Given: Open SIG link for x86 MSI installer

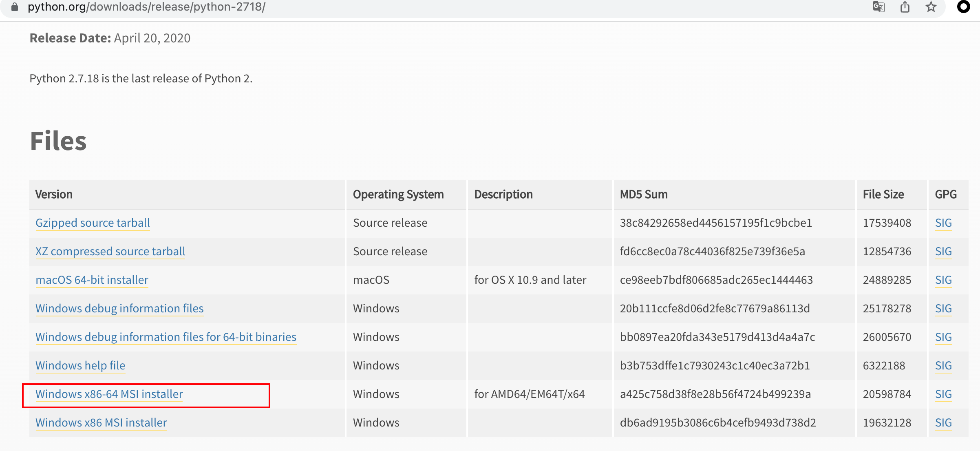Looking at the screenshot, I should (943, 423).
